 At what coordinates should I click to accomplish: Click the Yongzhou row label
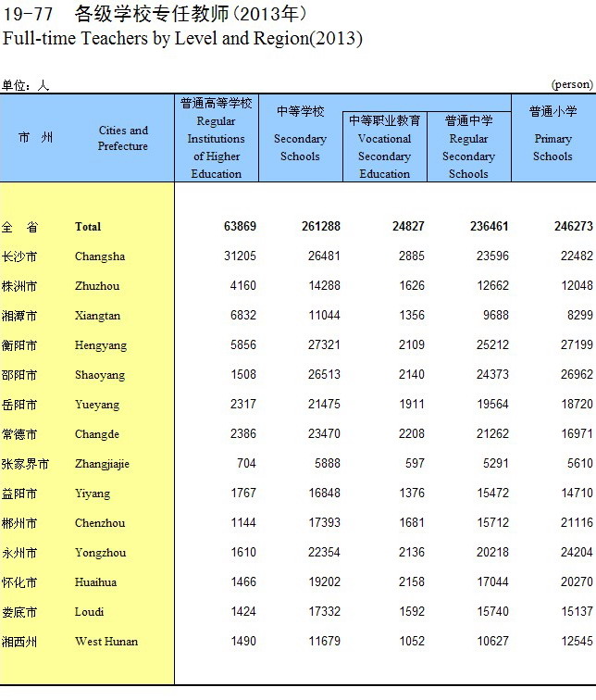coord(100,553)
